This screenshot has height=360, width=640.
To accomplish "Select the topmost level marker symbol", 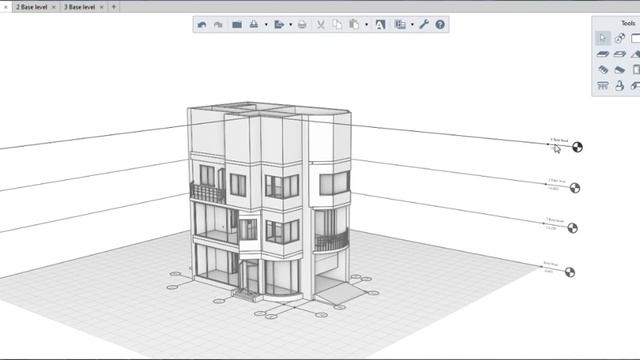I will (x=577, y=147).
